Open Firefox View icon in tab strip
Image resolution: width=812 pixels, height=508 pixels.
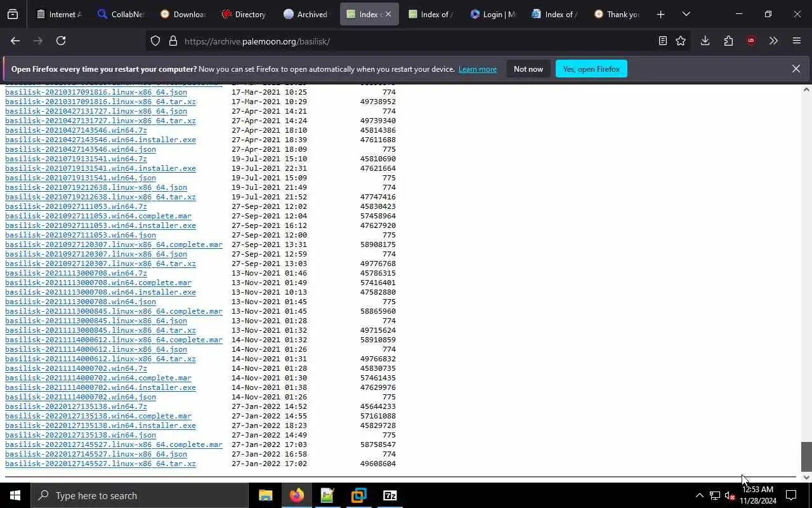pyautogui.click(x=13, y=14)
